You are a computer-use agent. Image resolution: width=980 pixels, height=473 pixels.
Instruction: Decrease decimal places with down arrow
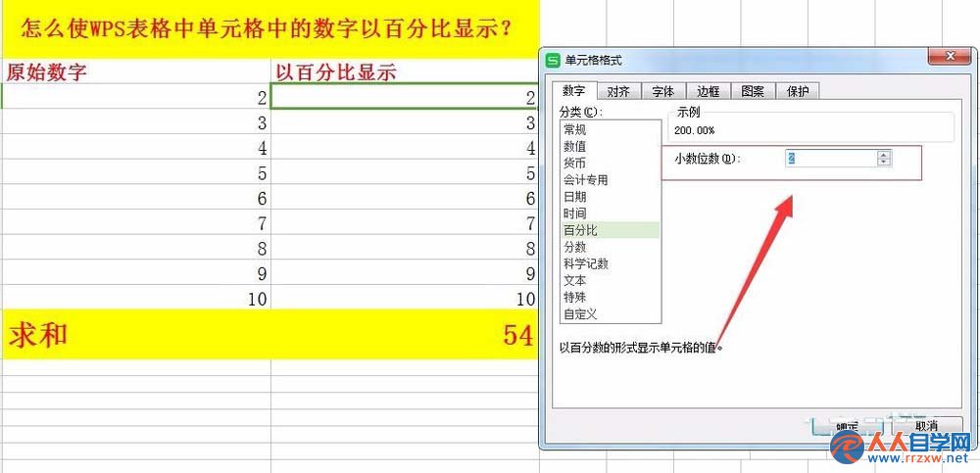pos(884,164)
